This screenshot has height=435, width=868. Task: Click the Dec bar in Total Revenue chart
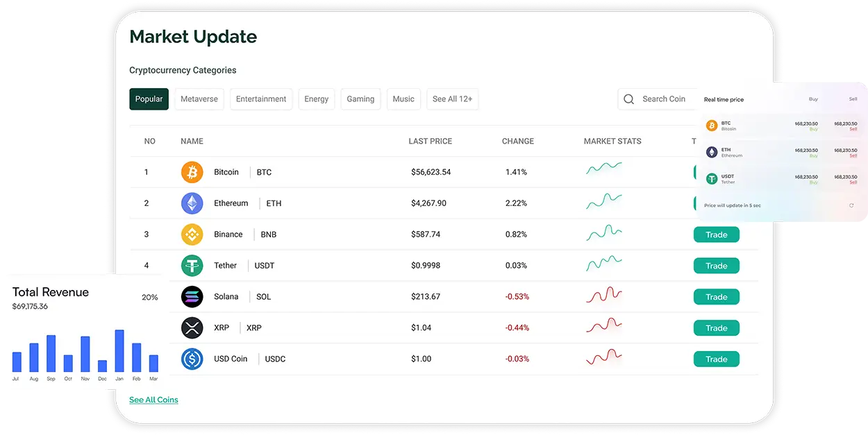(x=102, y=366)
